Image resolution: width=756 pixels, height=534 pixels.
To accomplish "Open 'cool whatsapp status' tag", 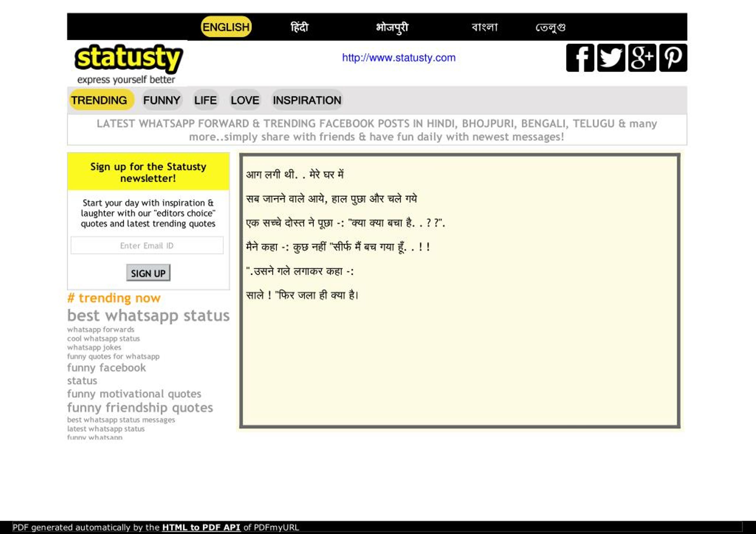I will (x=103, y=338).
